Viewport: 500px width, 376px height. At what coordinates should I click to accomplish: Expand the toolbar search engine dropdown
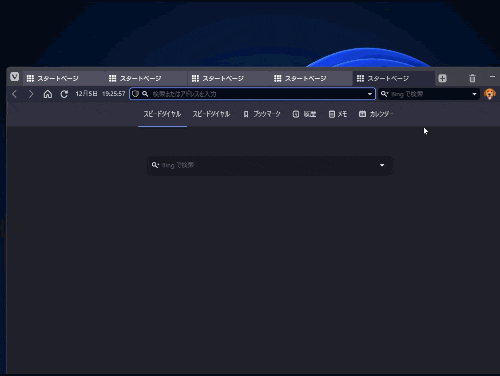(474, 94)
